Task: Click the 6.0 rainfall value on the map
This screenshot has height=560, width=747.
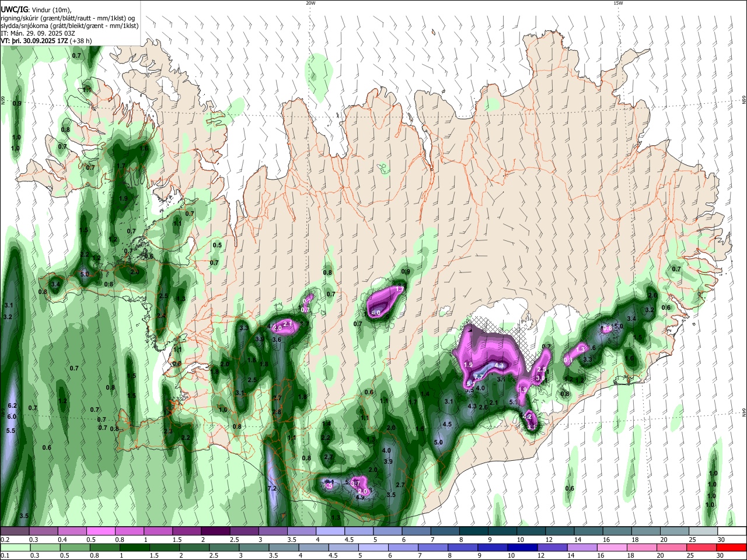Action: pos(12,416)
